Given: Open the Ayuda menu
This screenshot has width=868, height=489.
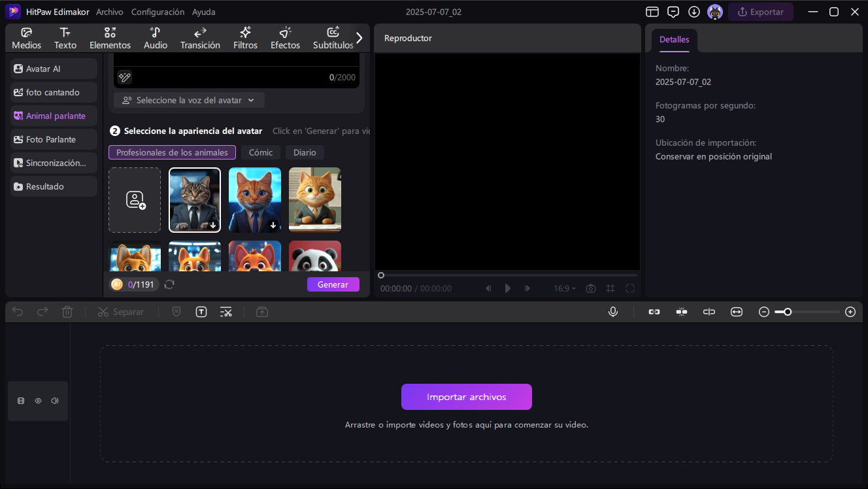Looking at the screenshot, I should (x=204, y=12).
